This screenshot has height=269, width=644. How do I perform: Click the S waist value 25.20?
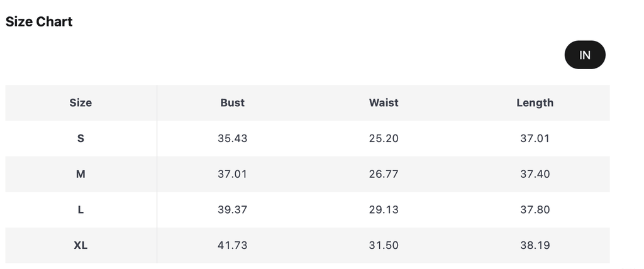click(384, 138)
